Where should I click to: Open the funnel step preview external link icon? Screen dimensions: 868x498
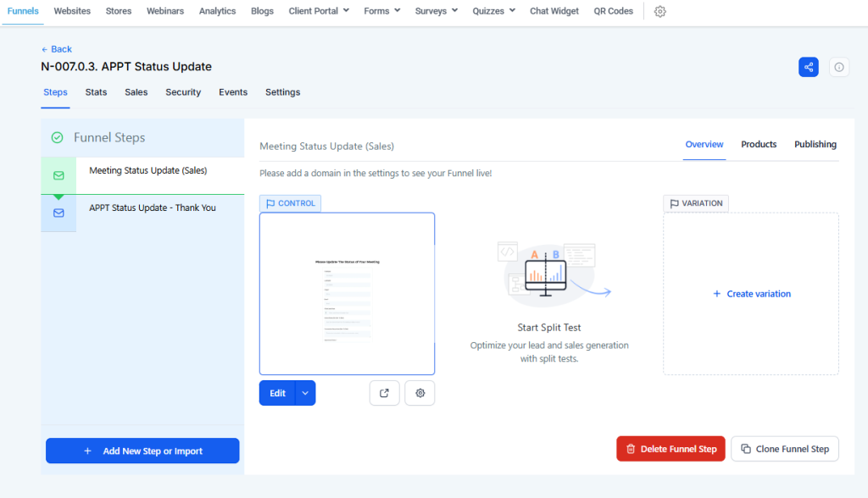pos(384,393)
